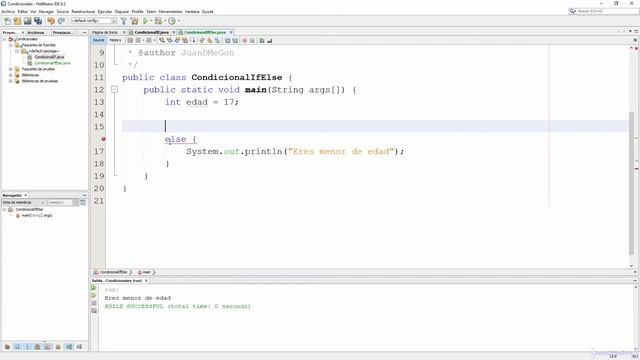Re-run project from Output window icon
The height and width of the screenshot is (360, 640).
click(x=94, y=288)
